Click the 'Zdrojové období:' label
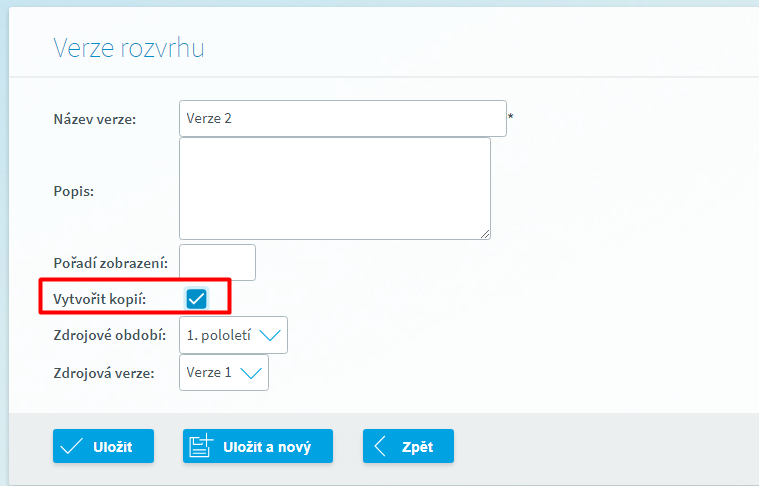This screenshot has height=486, width=759. tap(109, 335)
